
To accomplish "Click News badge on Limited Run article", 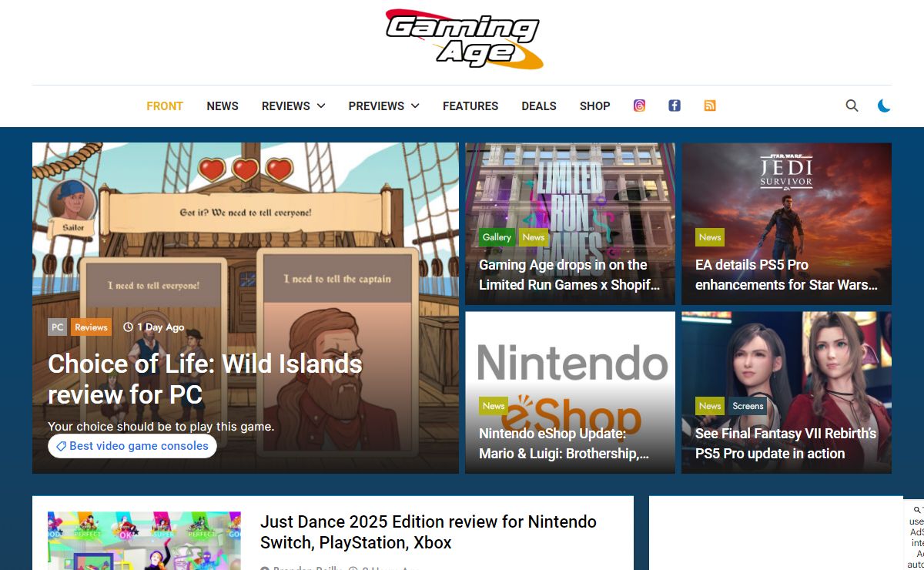I will [x=534, y=237].
